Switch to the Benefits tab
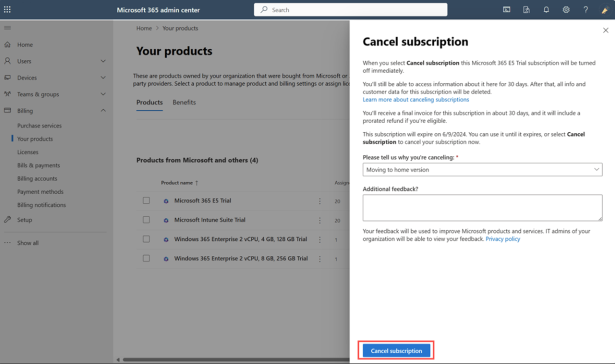Screen dimensions: 615x364 pyautogui.click(x=184, y=102)
